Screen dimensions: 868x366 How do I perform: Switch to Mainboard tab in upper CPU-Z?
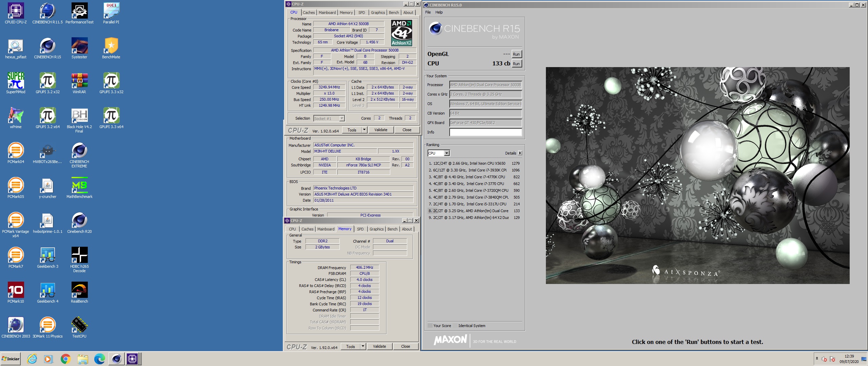(327, 13)
